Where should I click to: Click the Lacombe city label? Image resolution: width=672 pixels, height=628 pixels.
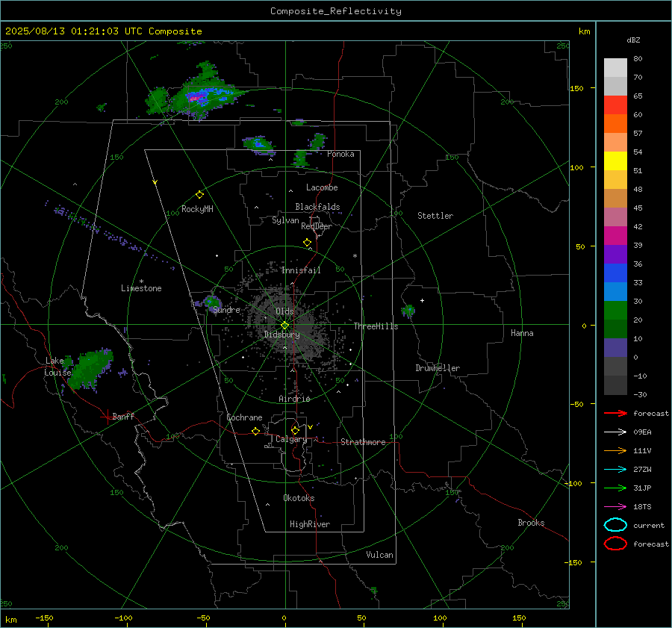tap(322, 187)
